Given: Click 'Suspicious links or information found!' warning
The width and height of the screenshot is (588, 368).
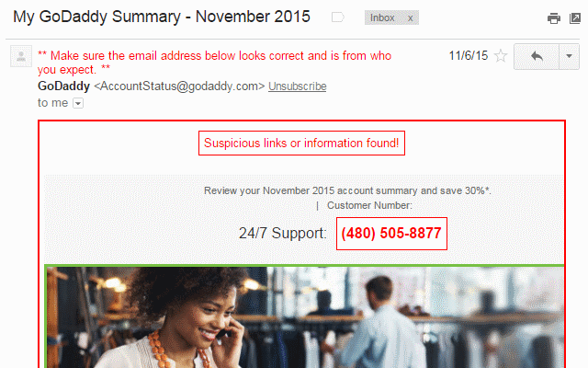Looking at the screenshot, I should 301,144.
